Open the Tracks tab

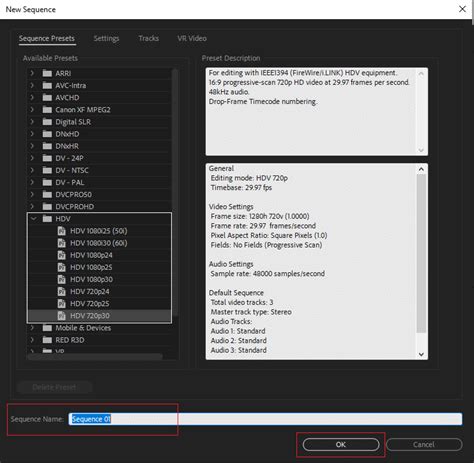[149, 38]
